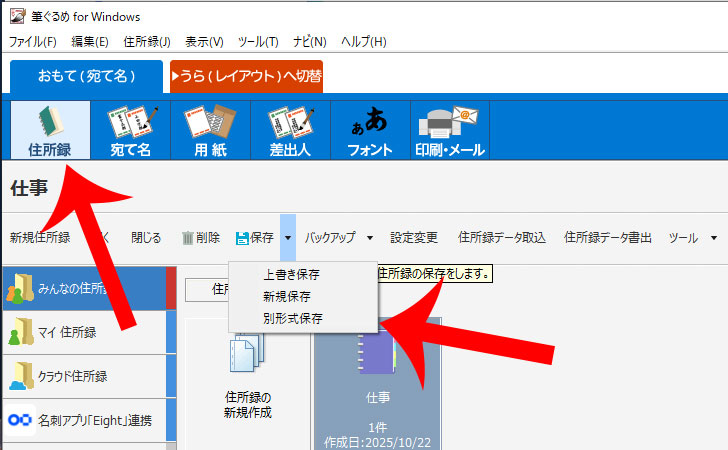Open the 印刷・メール print and mail icon
Screen dimensions: 728x450
pos(449,130)
